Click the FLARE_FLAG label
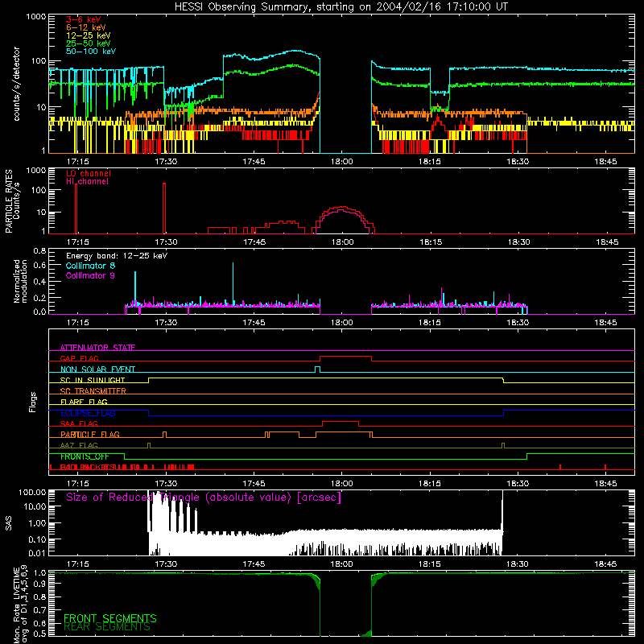The image size is (644, 644). (84, 402)
